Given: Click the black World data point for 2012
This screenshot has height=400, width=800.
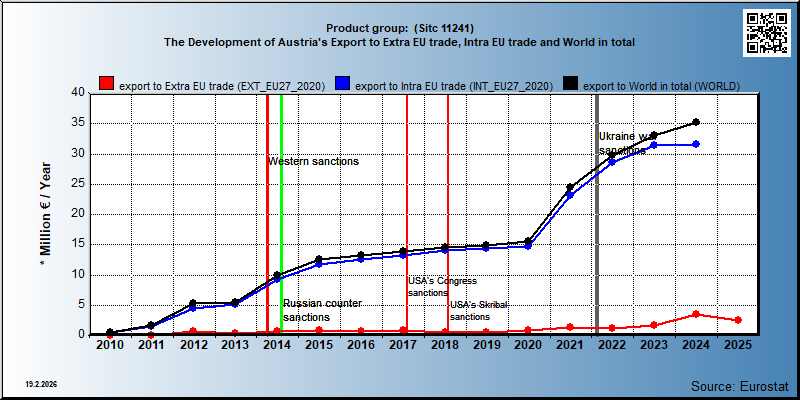Looking at the screenshot, I should [x=193, y=303].
